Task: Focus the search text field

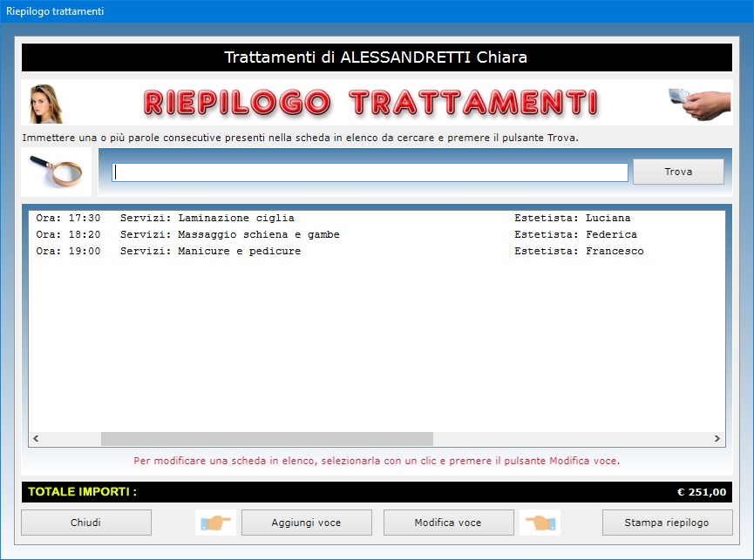Action: (370, 172)
